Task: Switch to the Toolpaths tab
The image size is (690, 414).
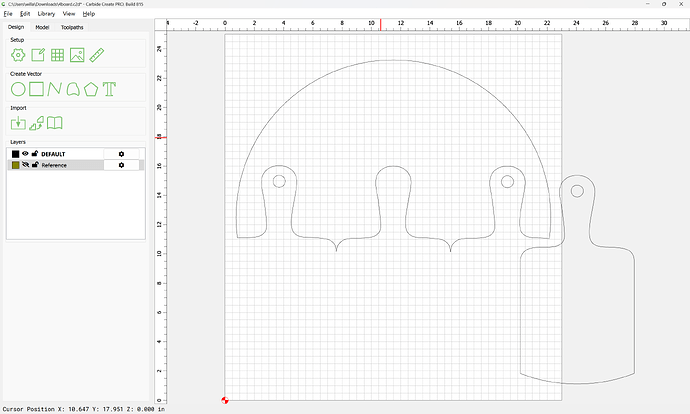Action: 72,27
